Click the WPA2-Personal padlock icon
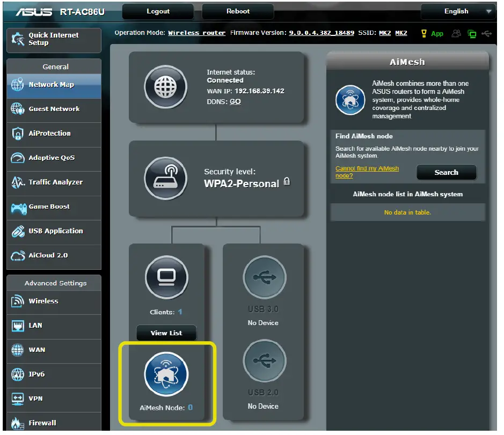Image resolution: width=504 pixels, height=435 pixels. click(287, 181)
